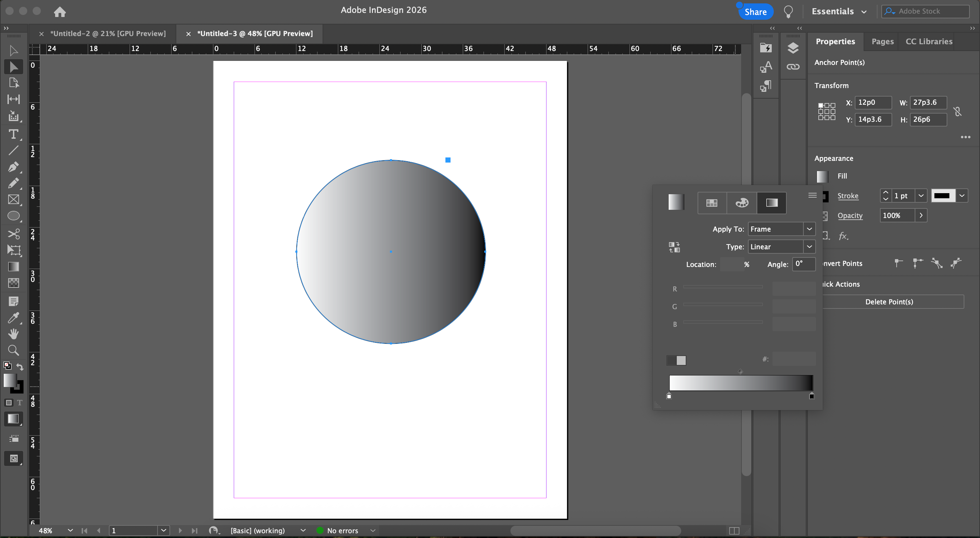The image size is (980, 538).
Task: Click the Delete Point(s) button
Action: 889,302
